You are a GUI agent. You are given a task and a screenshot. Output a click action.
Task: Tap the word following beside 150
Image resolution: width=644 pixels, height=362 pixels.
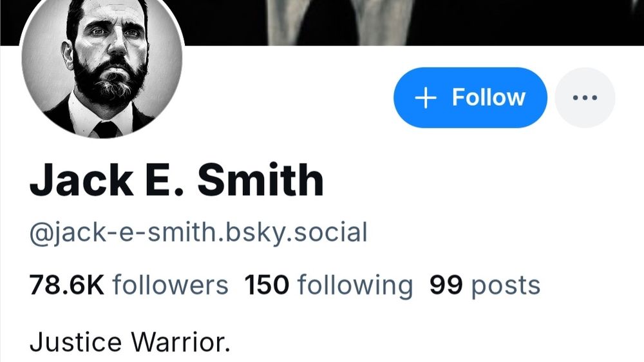355,286
